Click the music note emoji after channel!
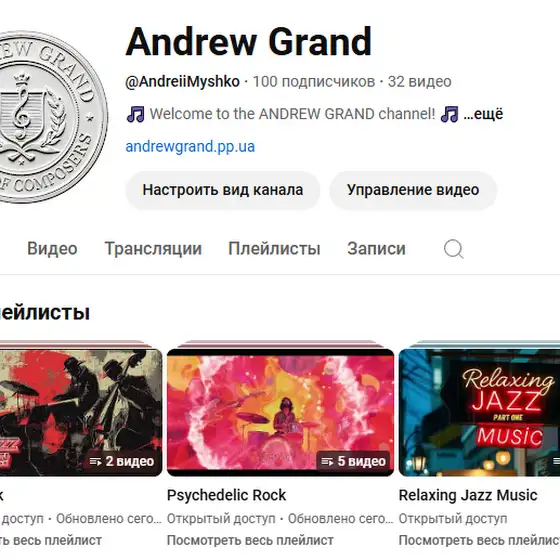 point(449,114)
